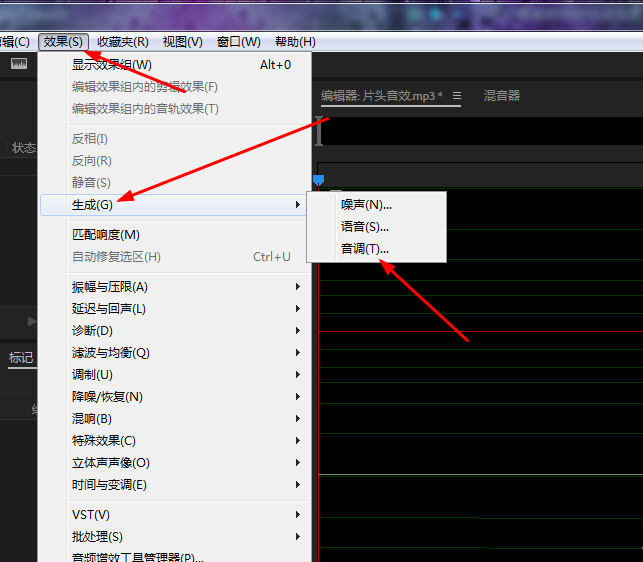
Task: Select the 编辑器: 片头音效.mp3 tab
Action: click(x=381, y=96)
